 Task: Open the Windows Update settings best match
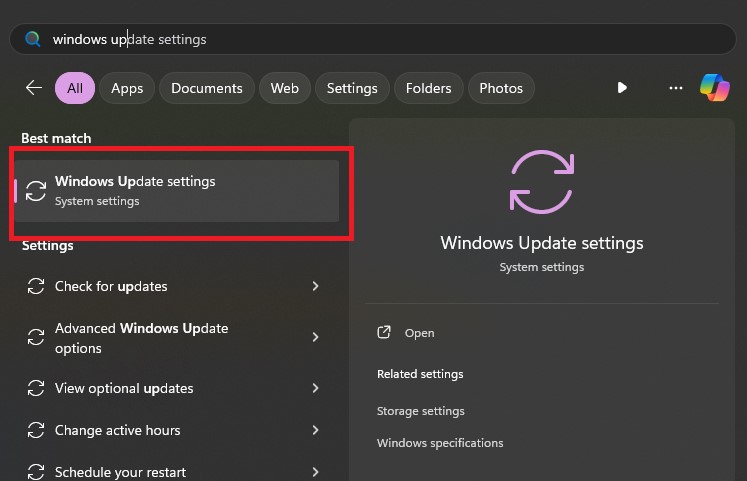click(x=176, y=191)
